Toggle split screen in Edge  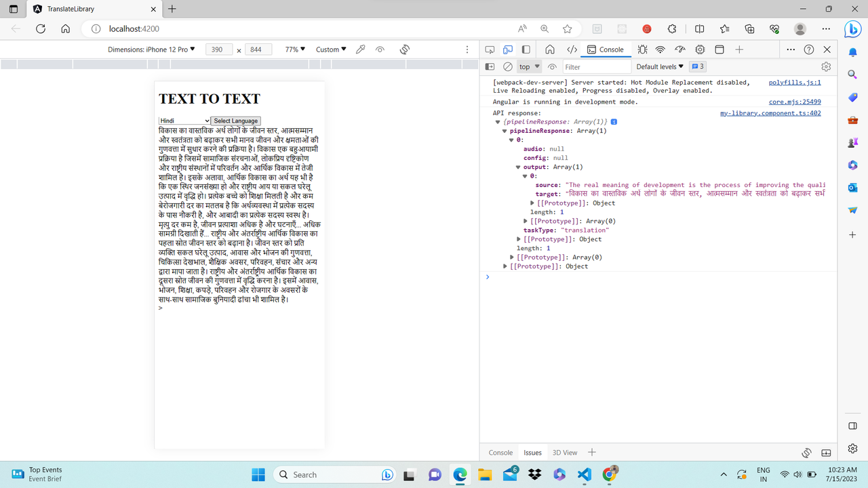coord(699,28)
